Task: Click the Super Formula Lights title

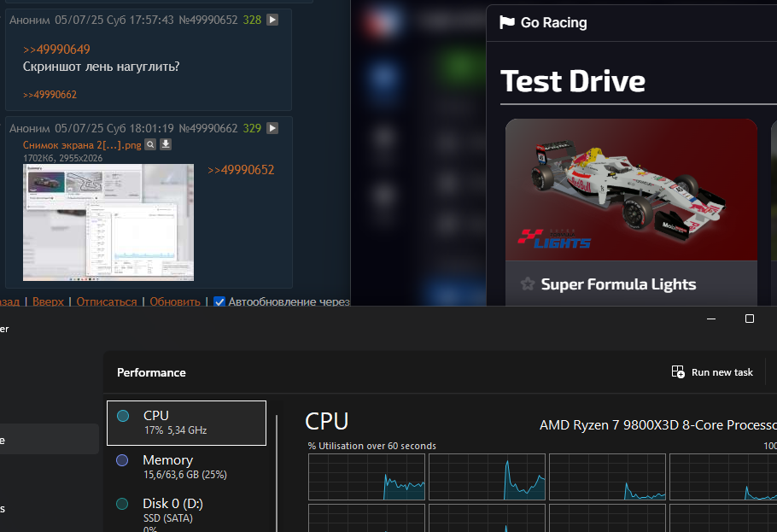Action: click(x=618, y=284)
